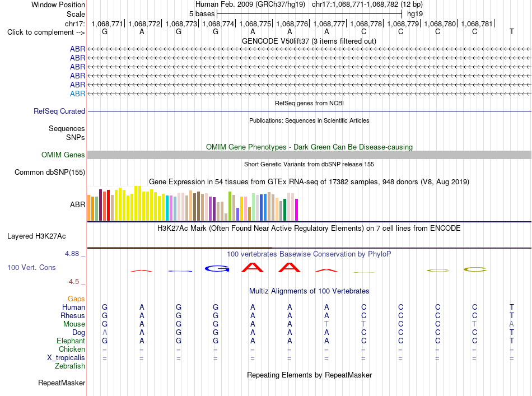Click the Common dbSNP(155) track label
532x396 pixels.
click(50, 173)
